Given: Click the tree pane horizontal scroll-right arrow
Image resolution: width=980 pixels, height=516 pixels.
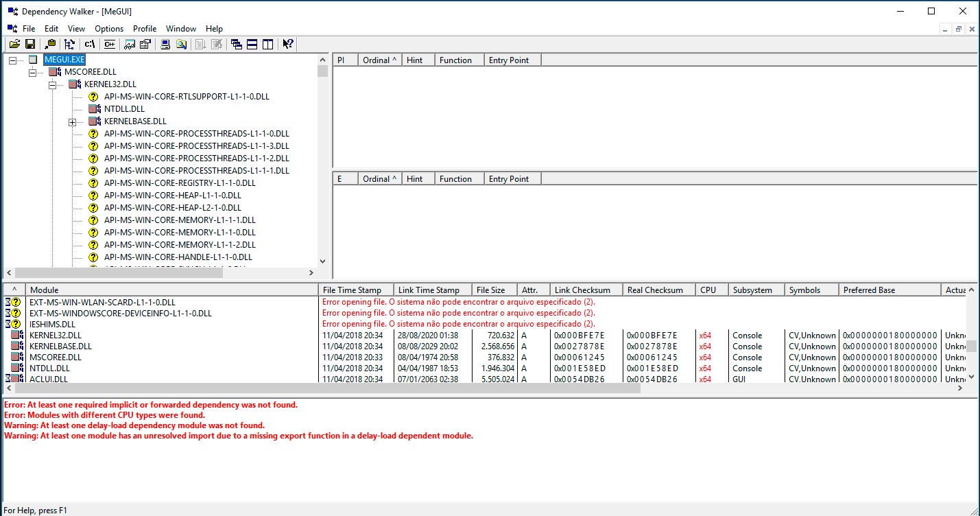Looking at the screenshot, I should tap(311, 272).
